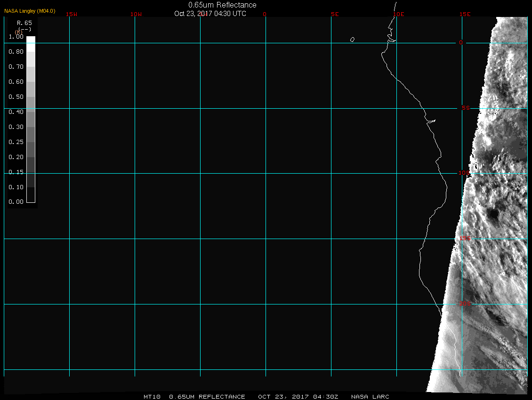
Task: Click the 0.70 colorbar value
Action: click(16, 67)
